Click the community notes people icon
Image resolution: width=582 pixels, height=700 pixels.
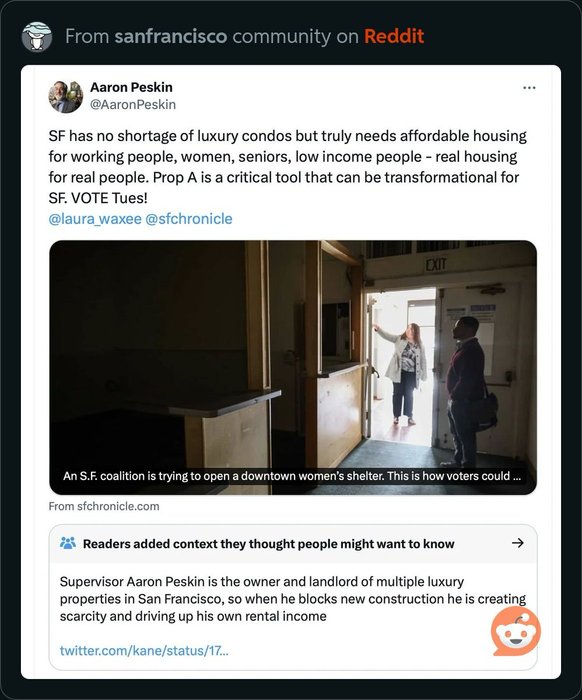click(x=68, y=543)
